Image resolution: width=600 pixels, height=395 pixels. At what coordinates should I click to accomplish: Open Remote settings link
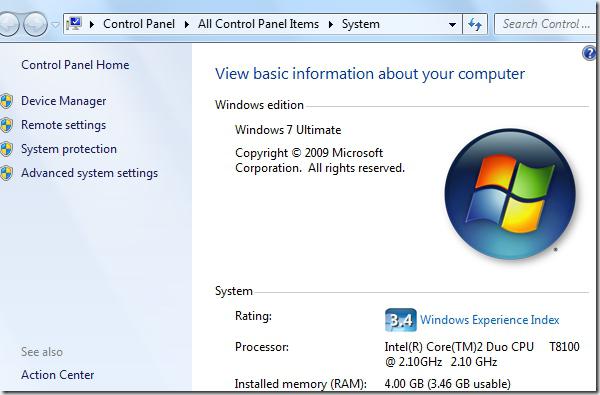coord(64,125)
